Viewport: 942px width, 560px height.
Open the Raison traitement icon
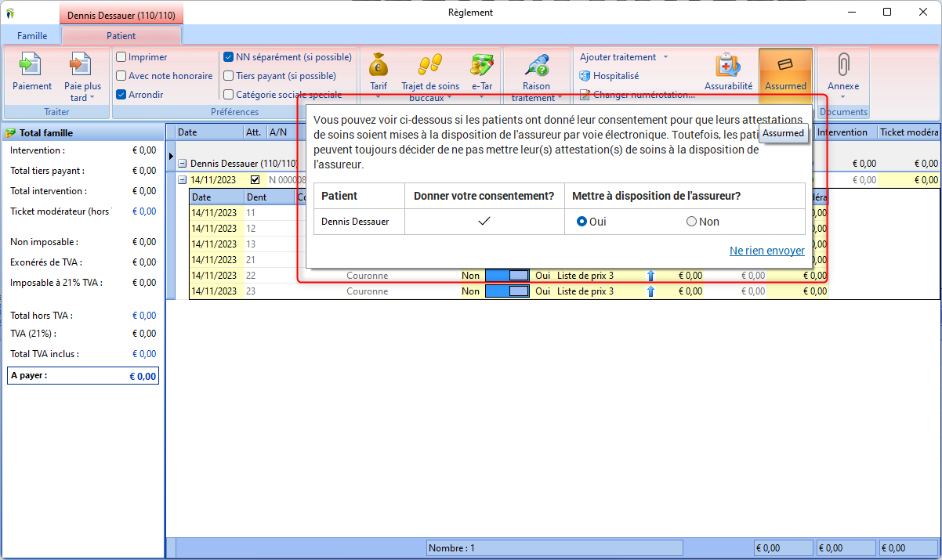pos(536,65)
